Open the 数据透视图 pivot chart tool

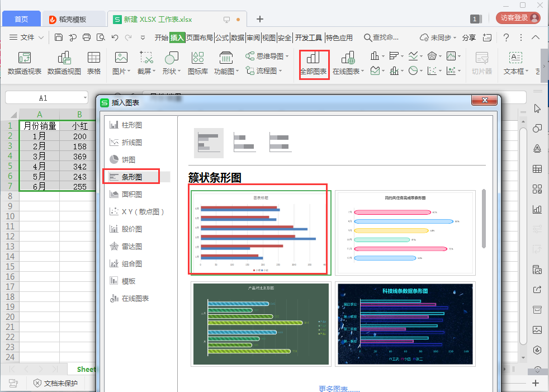[64, 63]
